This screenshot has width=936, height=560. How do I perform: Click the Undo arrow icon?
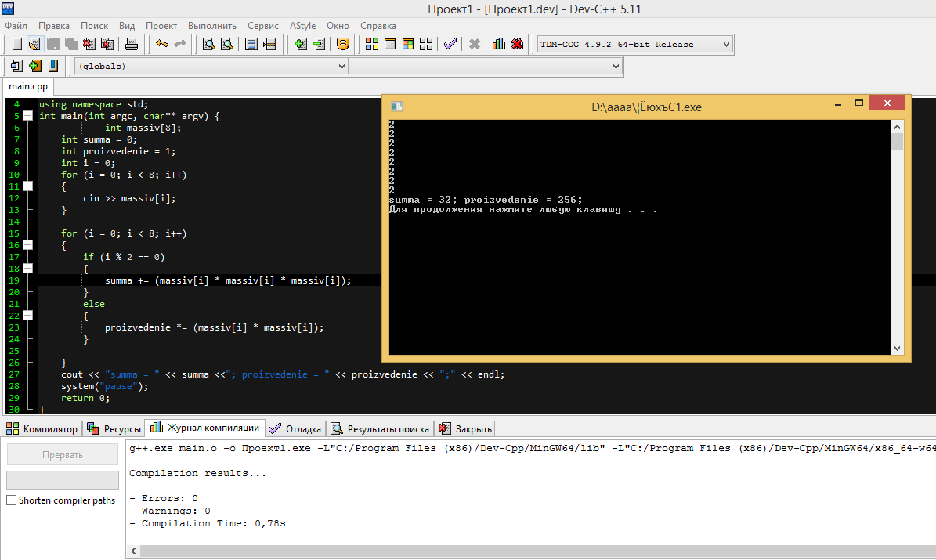[x=162, y=44]
